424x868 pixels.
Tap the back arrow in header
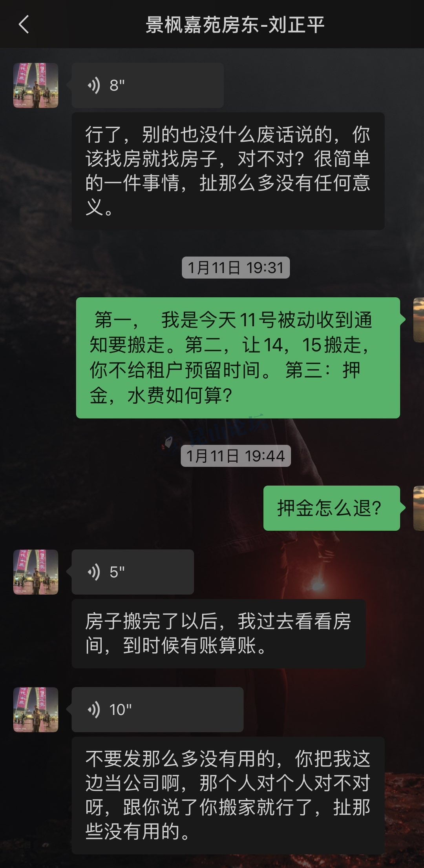(24, 24)
